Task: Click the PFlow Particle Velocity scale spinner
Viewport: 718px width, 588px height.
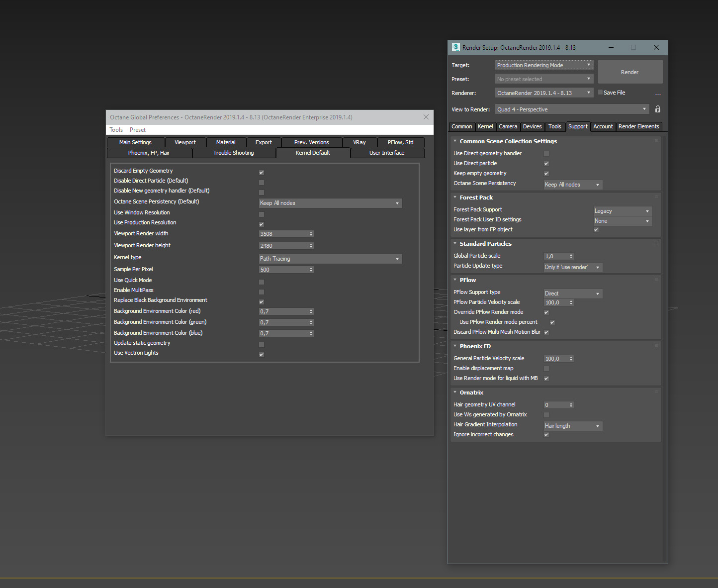Action: point(571,302)
